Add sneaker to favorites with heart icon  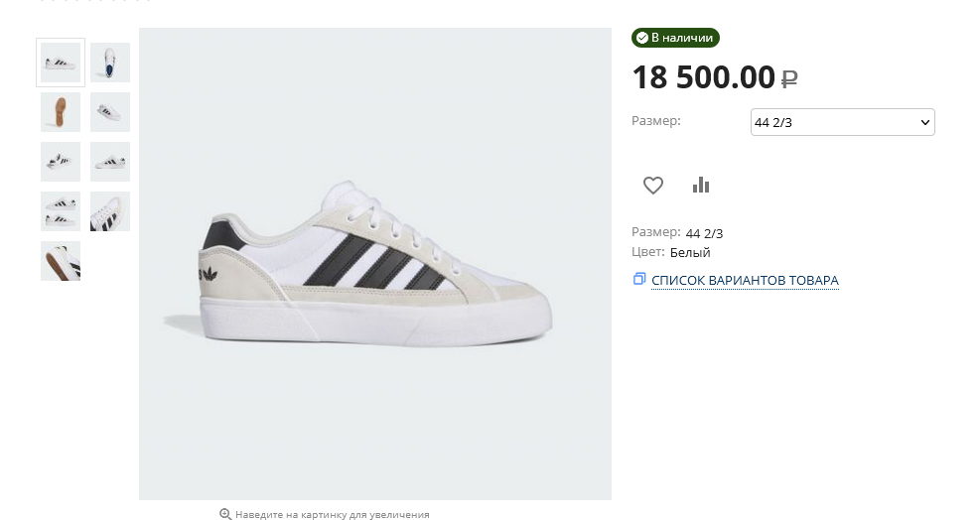[652, 185]
